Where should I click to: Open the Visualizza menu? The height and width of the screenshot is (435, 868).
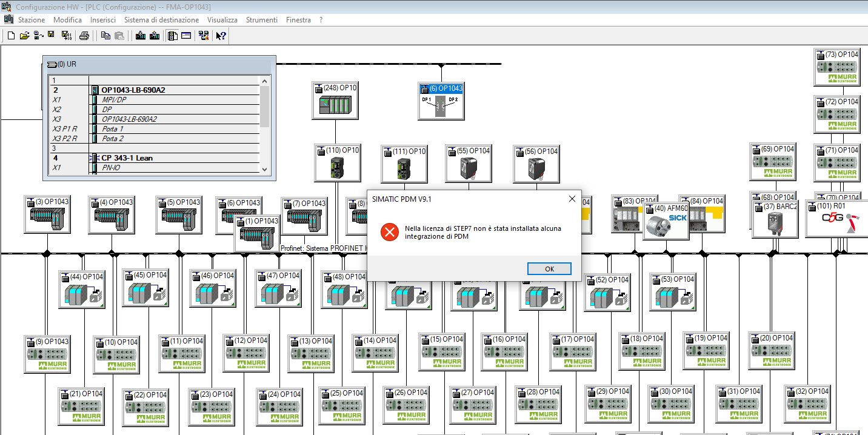pyautogui.click(x=222, y=20)
